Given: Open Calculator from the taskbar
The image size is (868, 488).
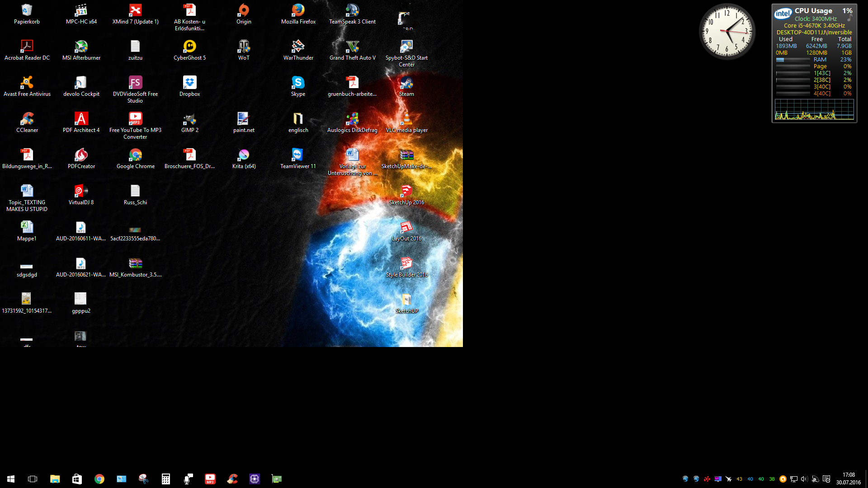Looking at the screenshot, I should pyautogui.click(x=166, y=479).
